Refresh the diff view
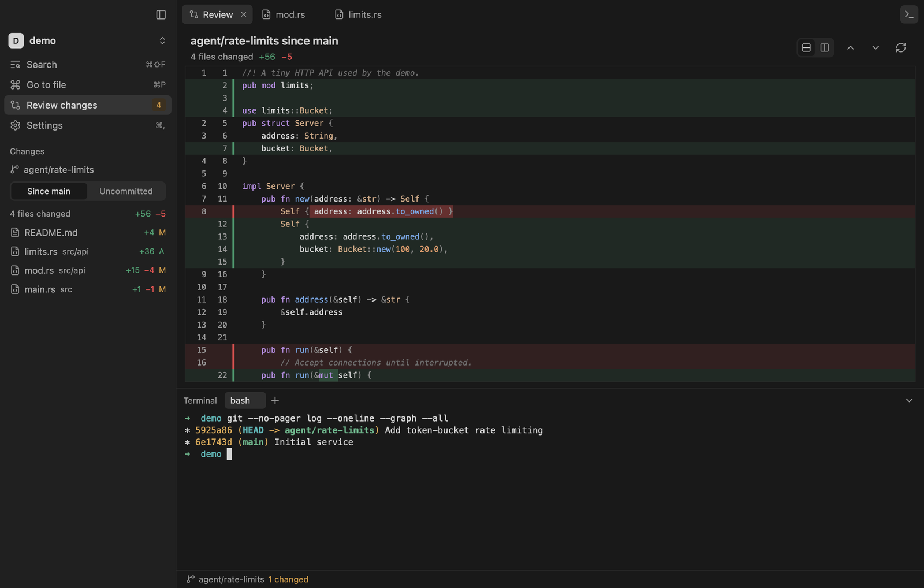The image size is (924, 588). 901,47
